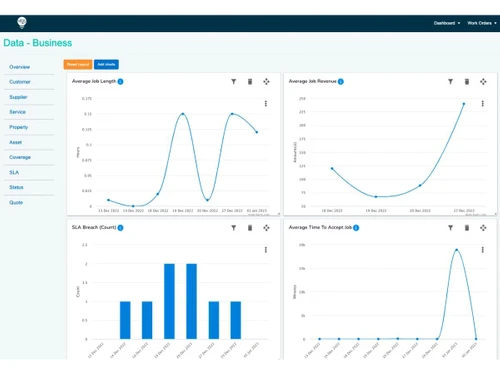Click move handle on SLA Breach chart

[x=266, y=228]
